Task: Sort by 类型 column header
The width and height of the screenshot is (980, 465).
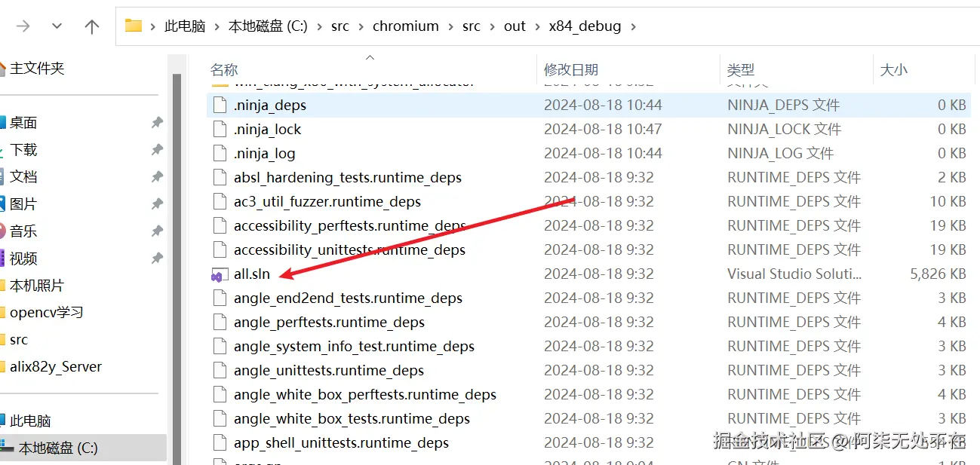Action: pos(741,70)
